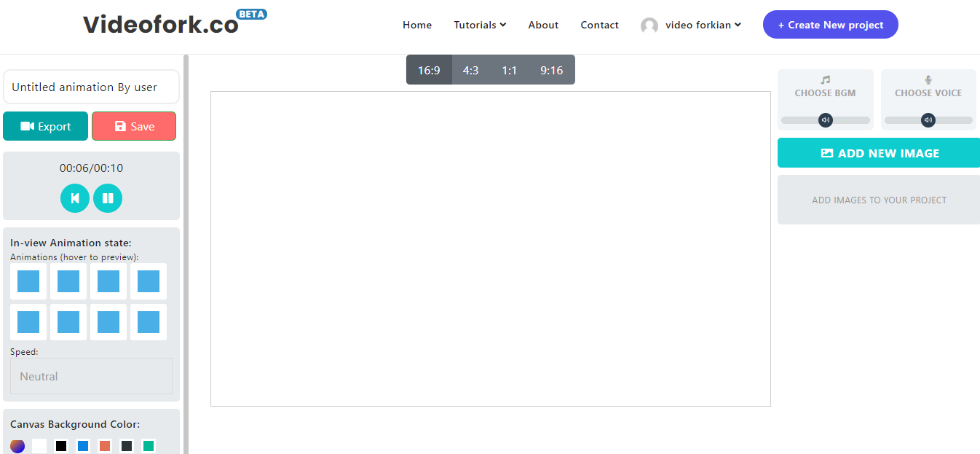Viewport: 980px width, 454px height.
Task: Select the first animation preview in the bottom row
Action: click(28, 322)
